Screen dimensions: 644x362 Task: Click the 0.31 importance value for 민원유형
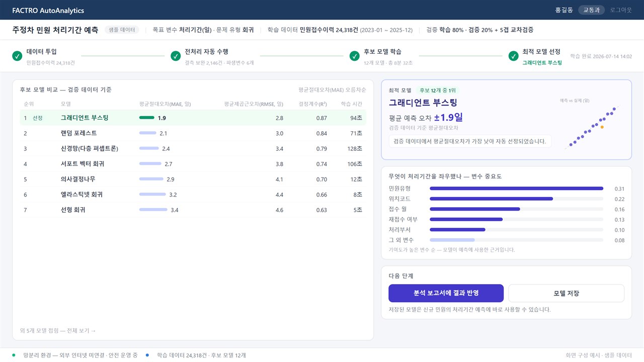(x=619, y=189)
